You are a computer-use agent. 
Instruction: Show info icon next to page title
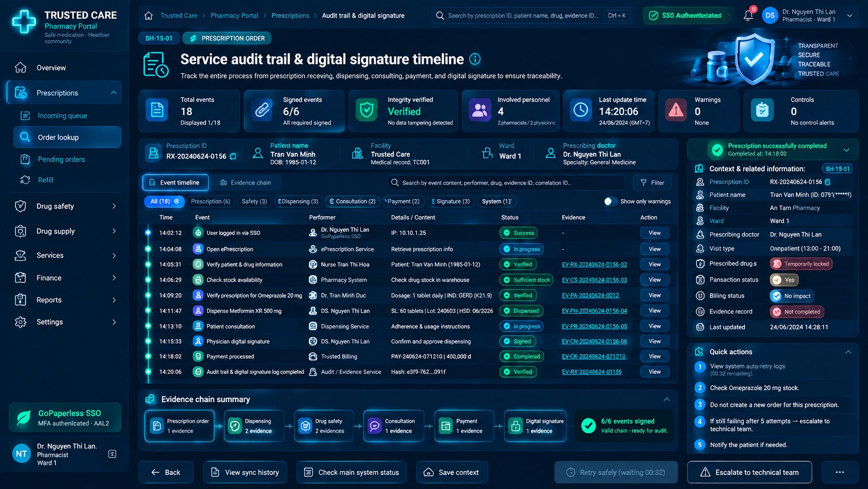click(x=475, y=59)
